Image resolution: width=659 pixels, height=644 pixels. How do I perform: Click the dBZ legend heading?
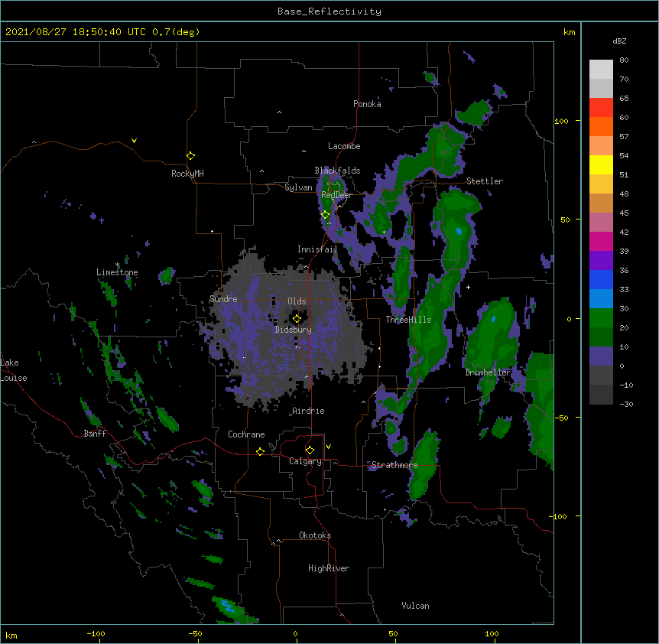[619, 41]
